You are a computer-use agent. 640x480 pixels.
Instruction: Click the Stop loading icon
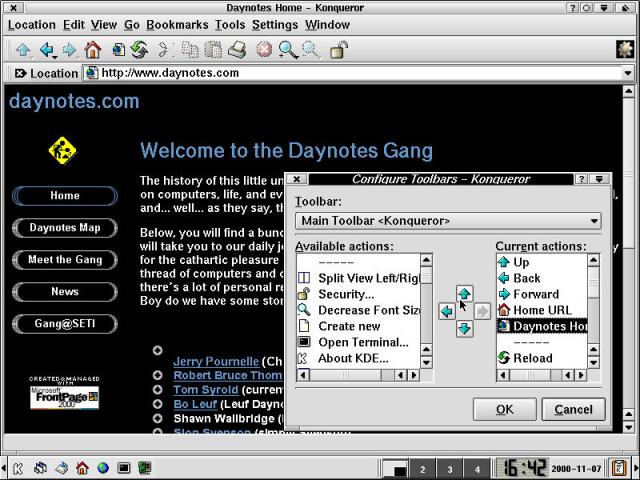[264, 49]
